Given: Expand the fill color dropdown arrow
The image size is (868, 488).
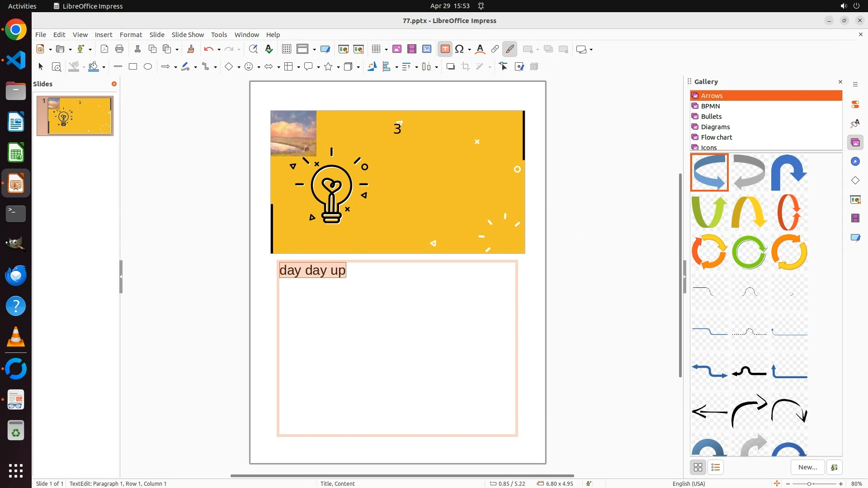Looking at the screenshot, I should (x=104, y=67).
